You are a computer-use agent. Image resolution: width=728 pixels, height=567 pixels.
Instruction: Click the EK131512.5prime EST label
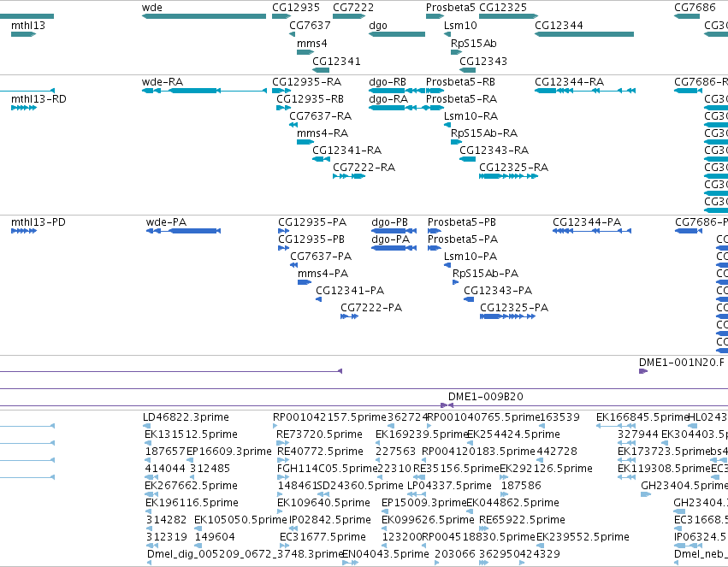(191, 434)
